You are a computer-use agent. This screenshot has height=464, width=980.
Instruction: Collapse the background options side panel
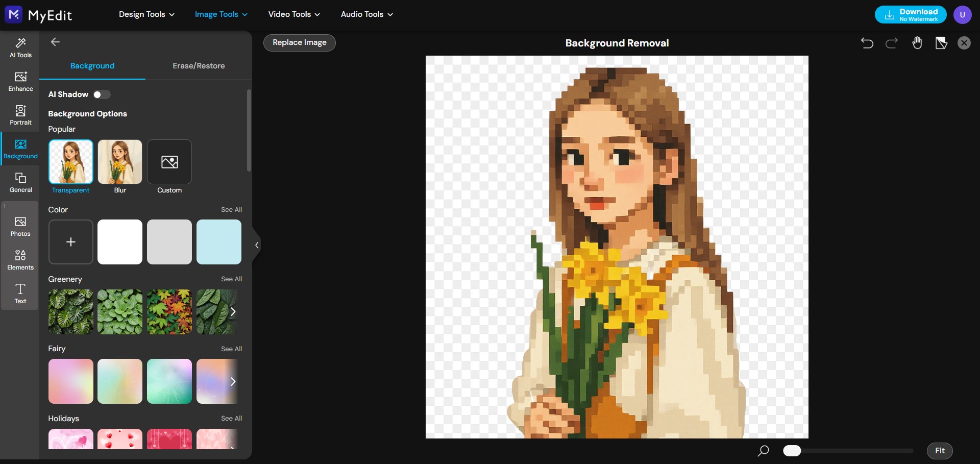(256, 246)
